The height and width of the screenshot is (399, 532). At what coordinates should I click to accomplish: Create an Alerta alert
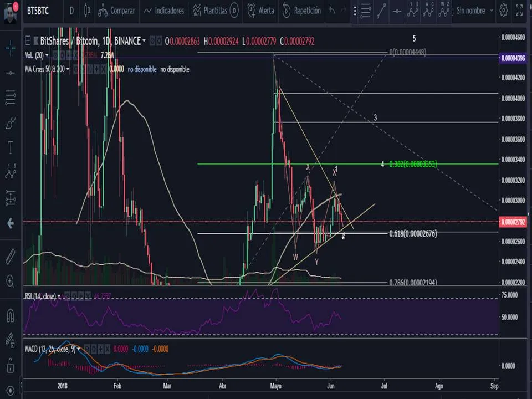(x=260, y=11)
